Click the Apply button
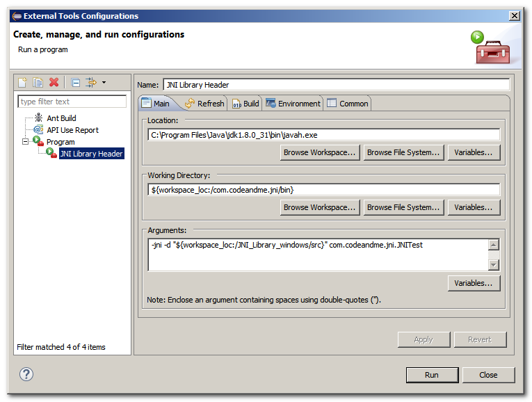 424,339
